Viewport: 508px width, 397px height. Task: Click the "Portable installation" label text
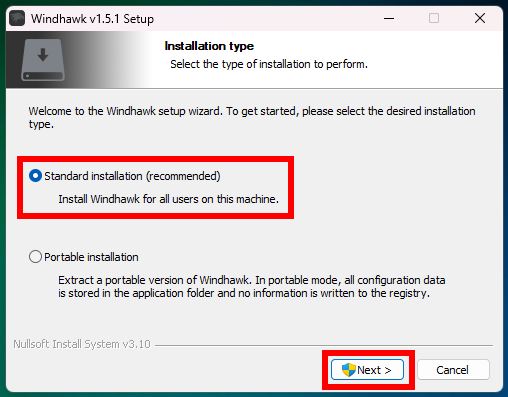[91, 257]
